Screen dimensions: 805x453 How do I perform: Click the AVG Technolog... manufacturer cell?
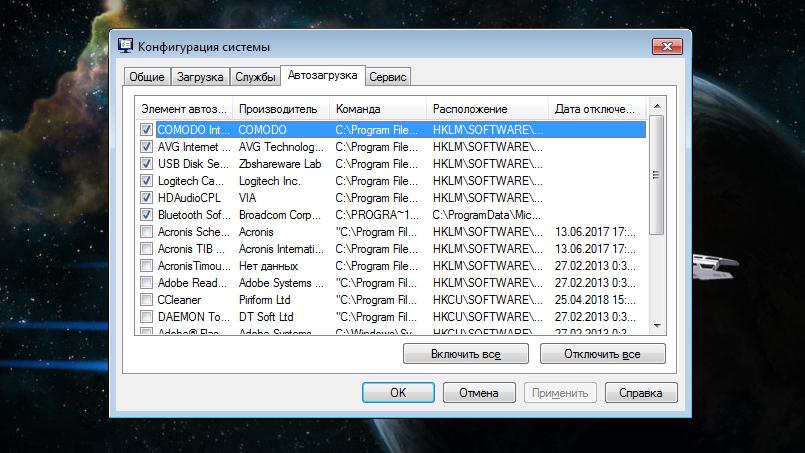[281, 147]
